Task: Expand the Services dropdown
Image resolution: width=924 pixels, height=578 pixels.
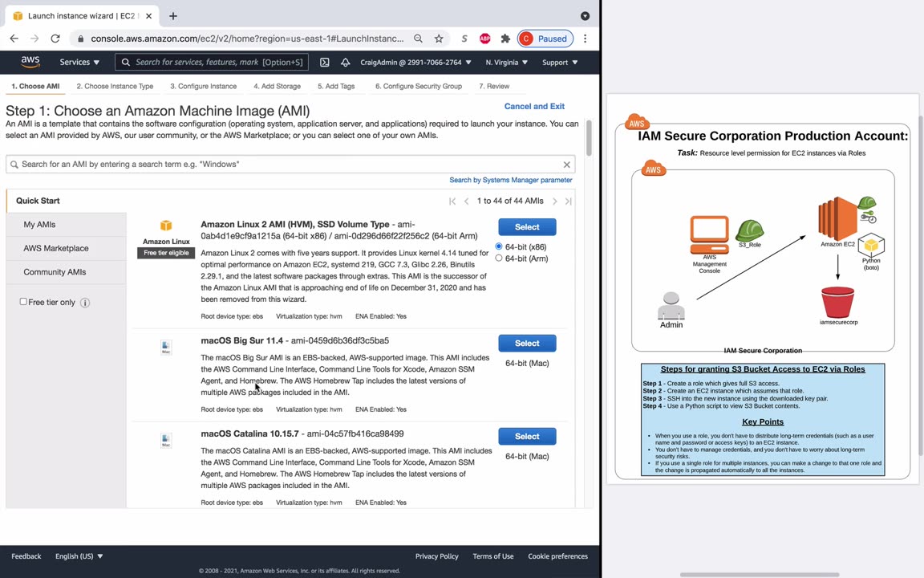Action: pyautogui.click(x=79, y=62)
